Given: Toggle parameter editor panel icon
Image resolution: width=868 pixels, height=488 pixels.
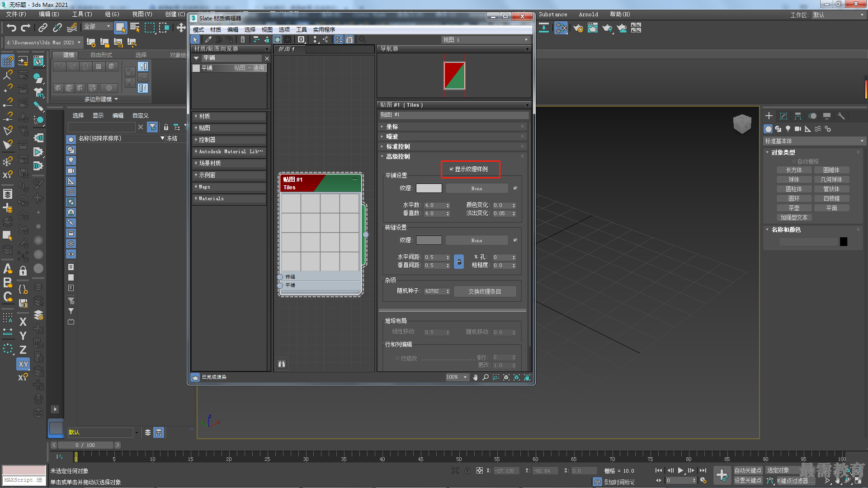Looking at the screenshot, I should pyautogui.click(x=349, y=40).
